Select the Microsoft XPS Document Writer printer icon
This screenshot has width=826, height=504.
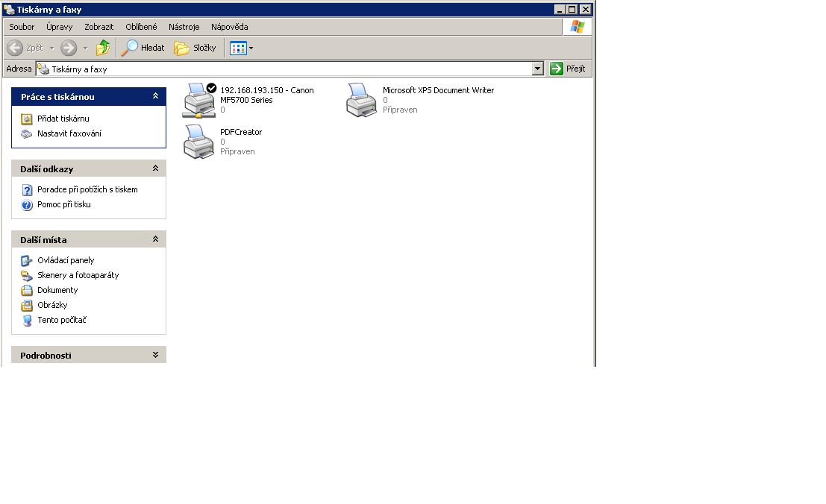(x=361, y=99)
